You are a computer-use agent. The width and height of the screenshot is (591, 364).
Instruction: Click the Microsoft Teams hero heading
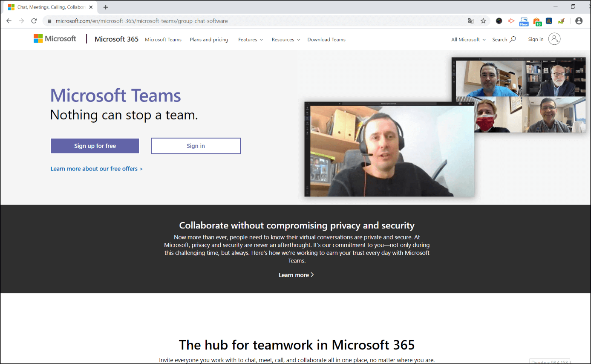(115, 95)
